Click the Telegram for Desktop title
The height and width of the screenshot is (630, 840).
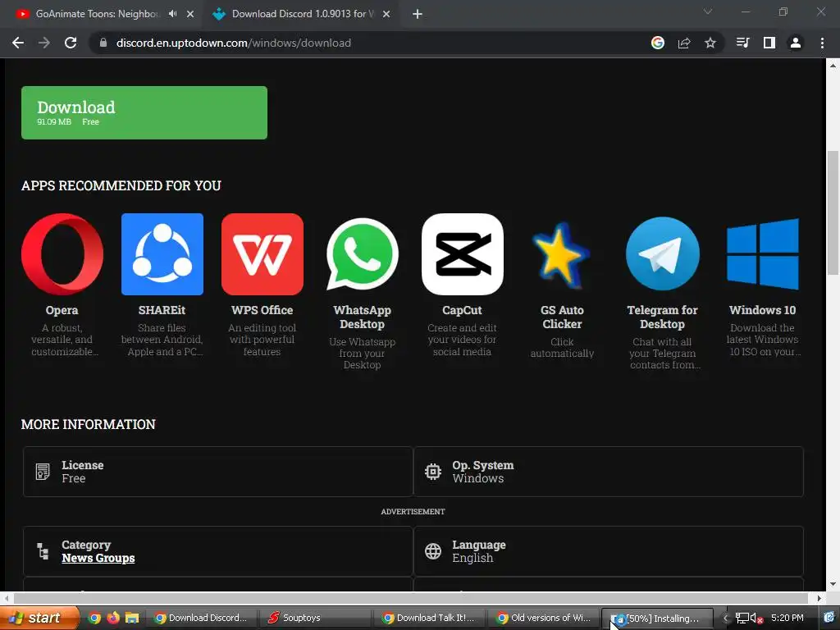coord(662,317)
